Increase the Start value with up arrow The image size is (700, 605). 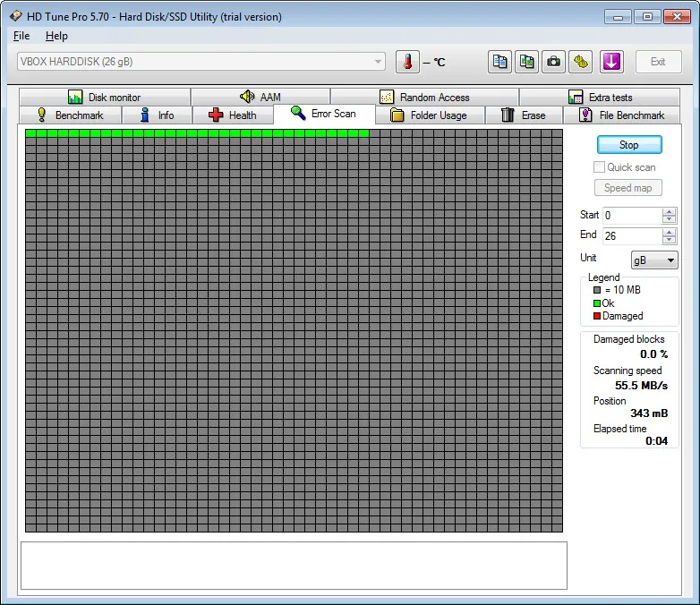669,211
